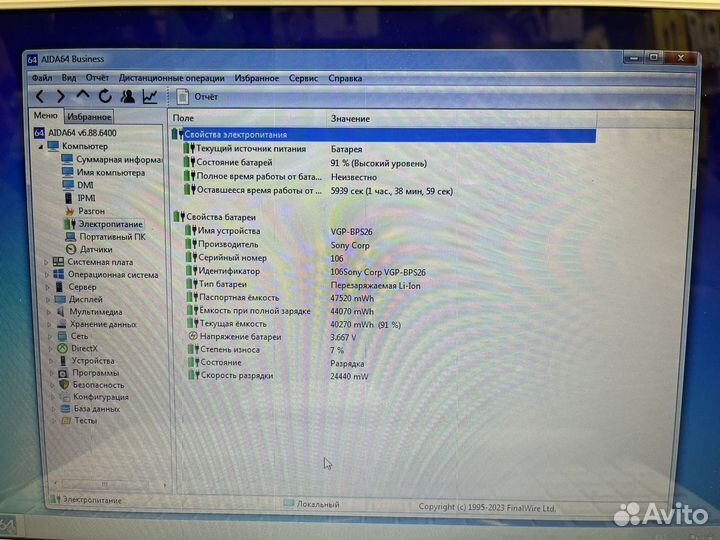Click the DirectX Xbox-style icon
The image size is (720, 540).
pos(62,349)
